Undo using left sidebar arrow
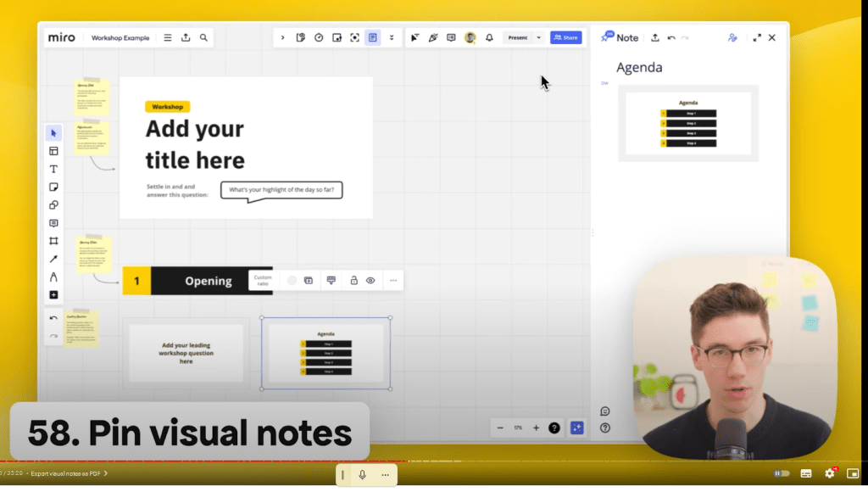This screenshot has width=868, height=492. 53,318
